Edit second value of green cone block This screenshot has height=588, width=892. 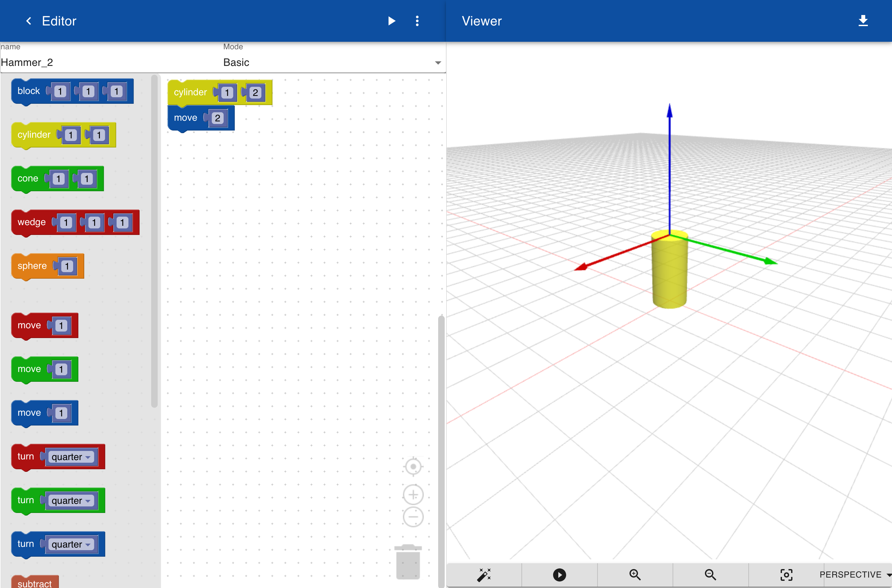click(x=87, y=179)
